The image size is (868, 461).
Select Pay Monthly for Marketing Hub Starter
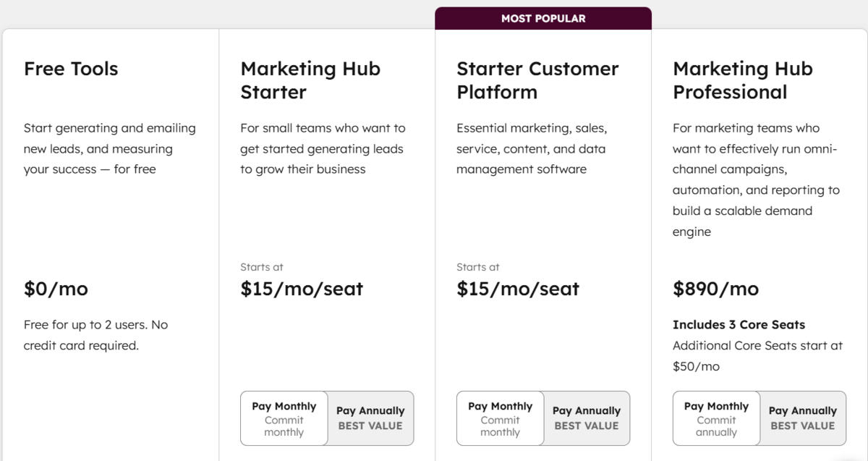pyautogui.click(x=283, y=418)
